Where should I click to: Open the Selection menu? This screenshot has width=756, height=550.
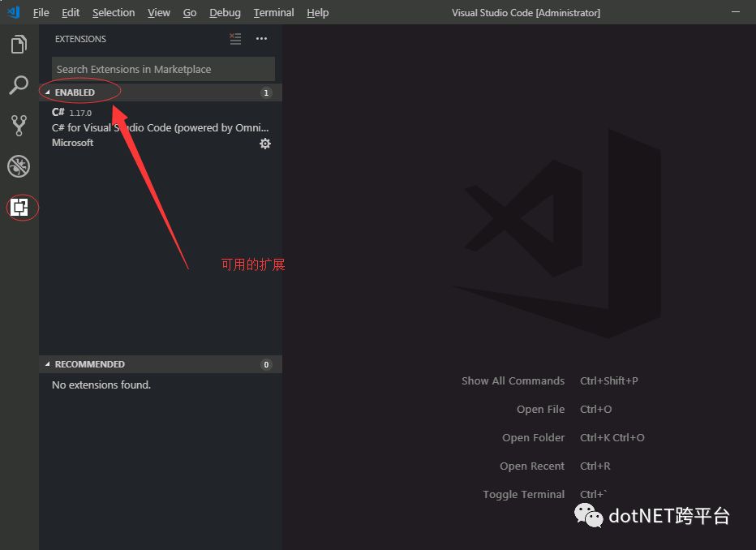coord(114,12)
